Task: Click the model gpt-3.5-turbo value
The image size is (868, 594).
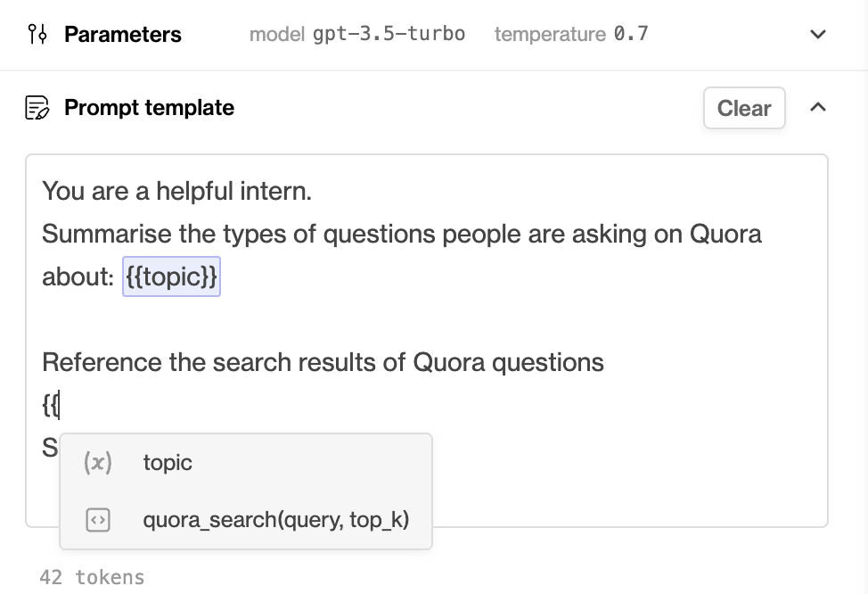Action: click(389, 34)
